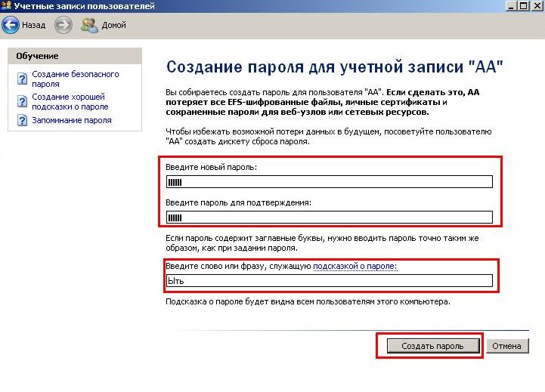Click the label 'Введите пароль для подтверждения:'
Viewport: 545px width, 392px height.
pos(238,202)
